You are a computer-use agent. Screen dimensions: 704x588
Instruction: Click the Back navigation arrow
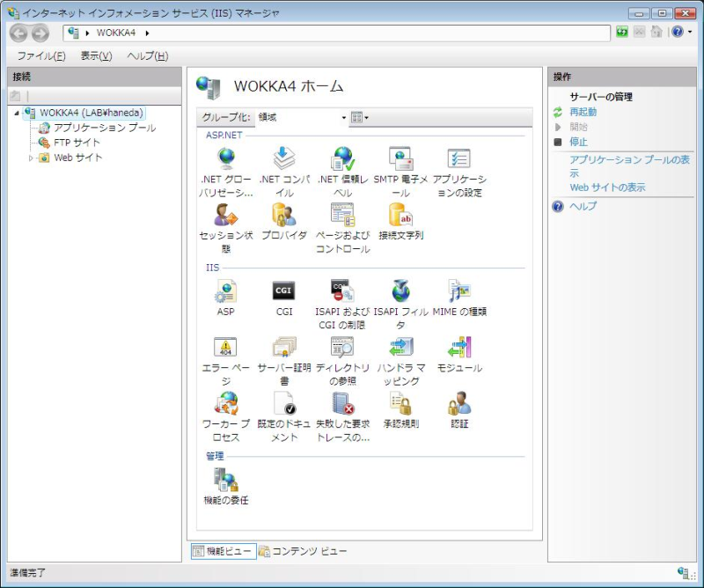19,33
